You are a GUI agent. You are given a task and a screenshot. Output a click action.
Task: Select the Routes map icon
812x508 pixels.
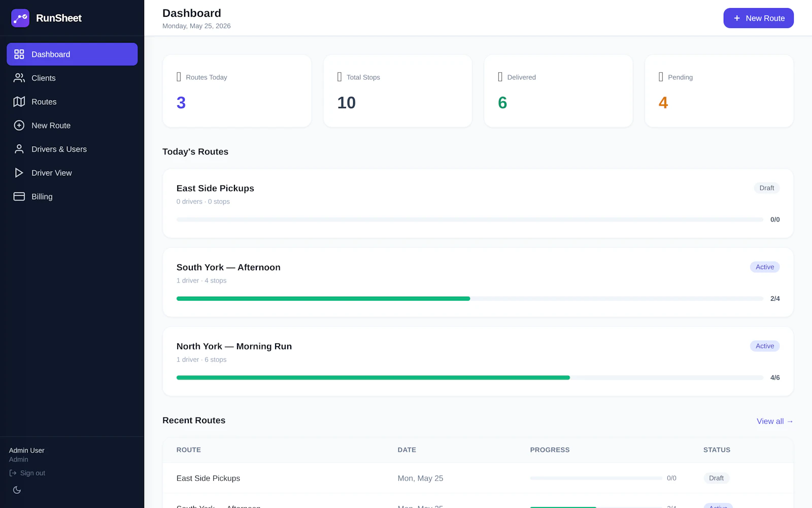coord(19,102)
